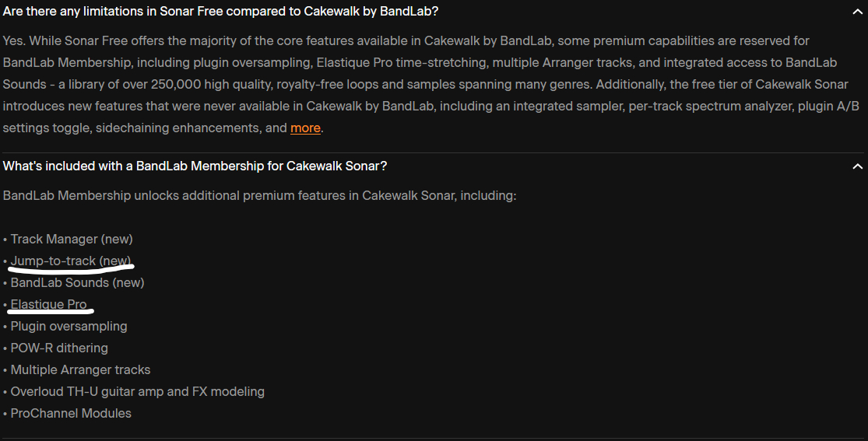Screen dimensions: 868x441
Task: Select 'Plugin oversampling' in the features list
Action: point(69,327)
